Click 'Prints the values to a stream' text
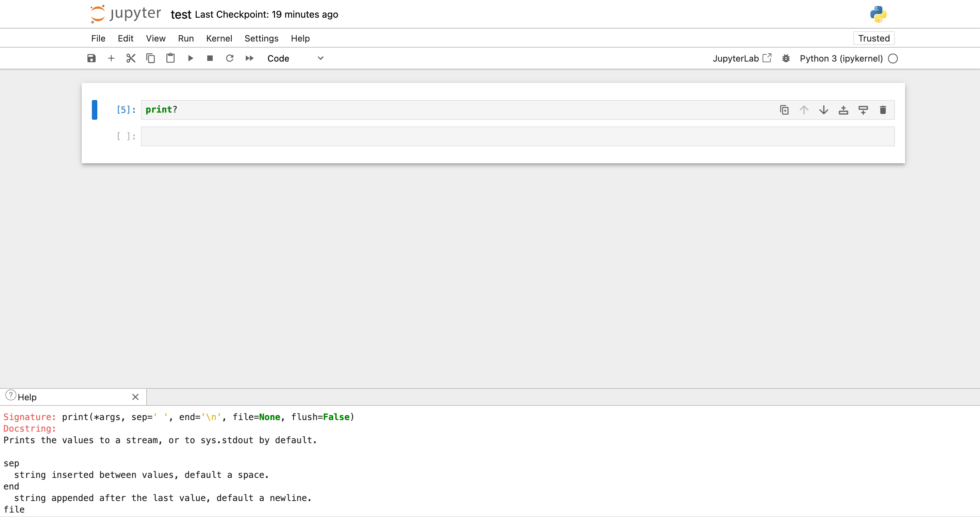The width and height of the screenshot is (980, 517). coord(80,440)
